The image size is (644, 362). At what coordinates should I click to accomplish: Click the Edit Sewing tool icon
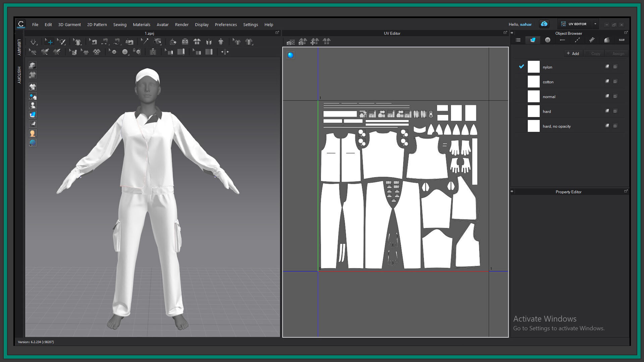tap(93, 42)
